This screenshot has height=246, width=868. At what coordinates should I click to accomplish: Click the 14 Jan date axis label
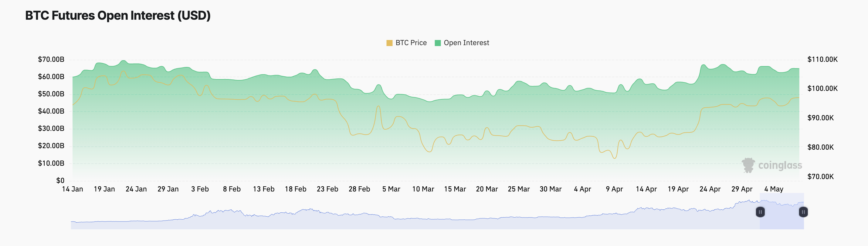73,189
